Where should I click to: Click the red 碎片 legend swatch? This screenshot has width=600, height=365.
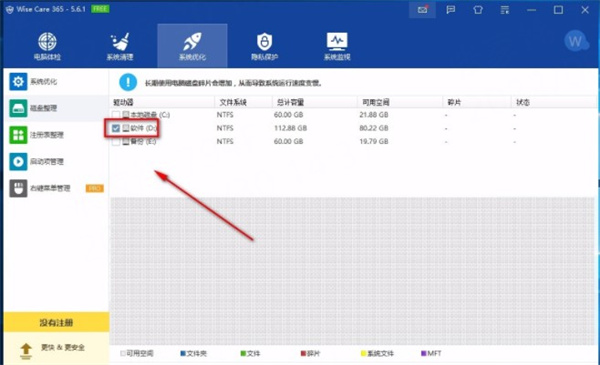click(303, 353)
